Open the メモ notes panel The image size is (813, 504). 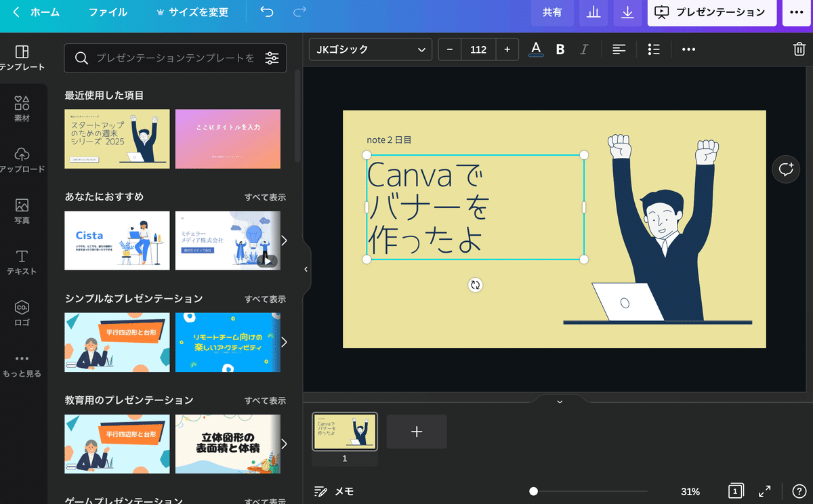(x=334, y=492)
